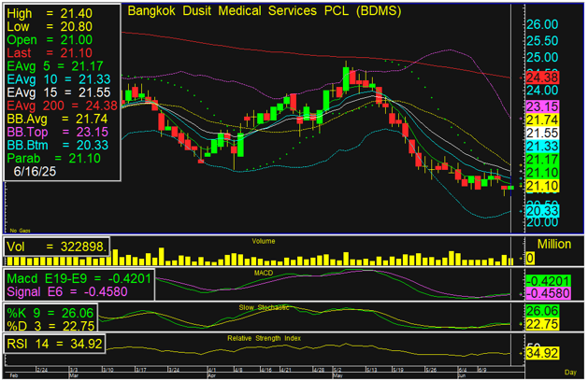Viewport: 588px width, 381px height.
Task: Click the 20.00 price axis label
Action: 542,222
